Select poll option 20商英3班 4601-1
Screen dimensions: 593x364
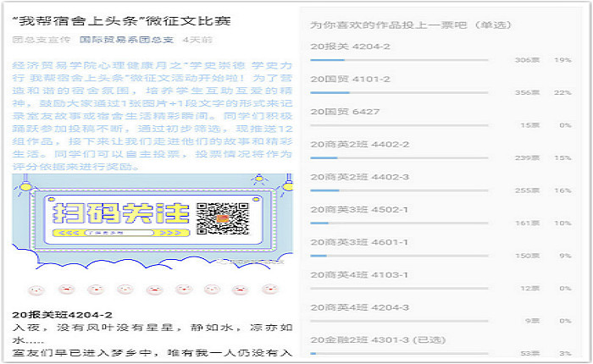(360, 242)
